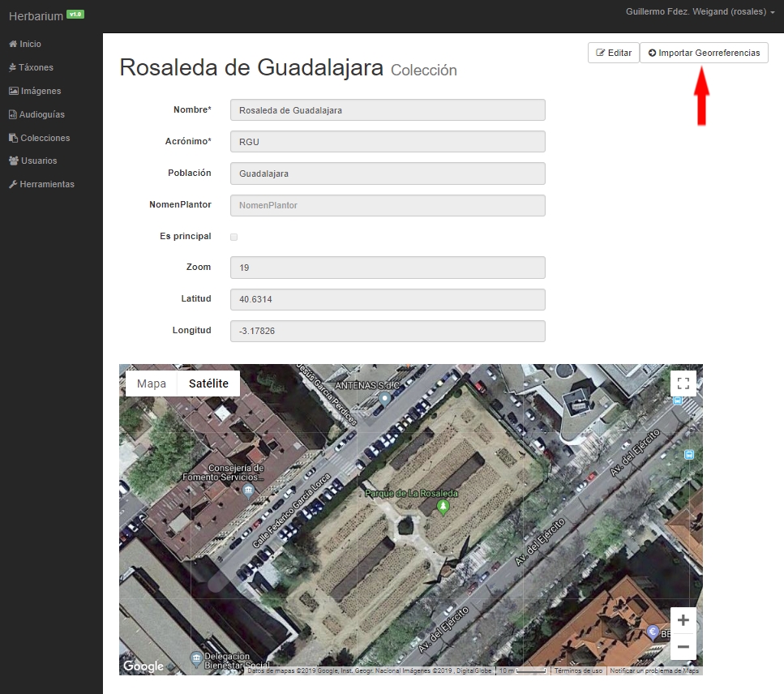Image resolution: width=784 pixels, height=694 pixels.
Task: Toggle fullscreen view on the map
Action: [x=683, y=383]
